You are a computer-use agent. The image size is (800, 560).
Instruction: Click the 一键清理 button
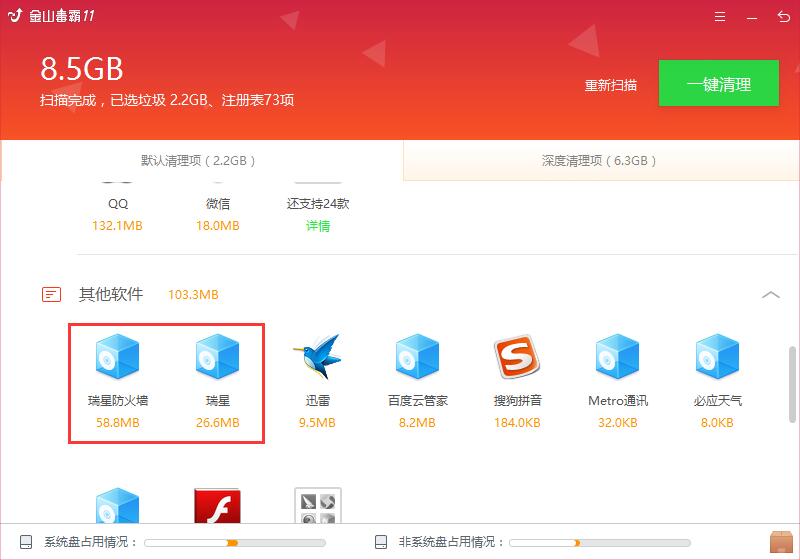tap(718, 84)
